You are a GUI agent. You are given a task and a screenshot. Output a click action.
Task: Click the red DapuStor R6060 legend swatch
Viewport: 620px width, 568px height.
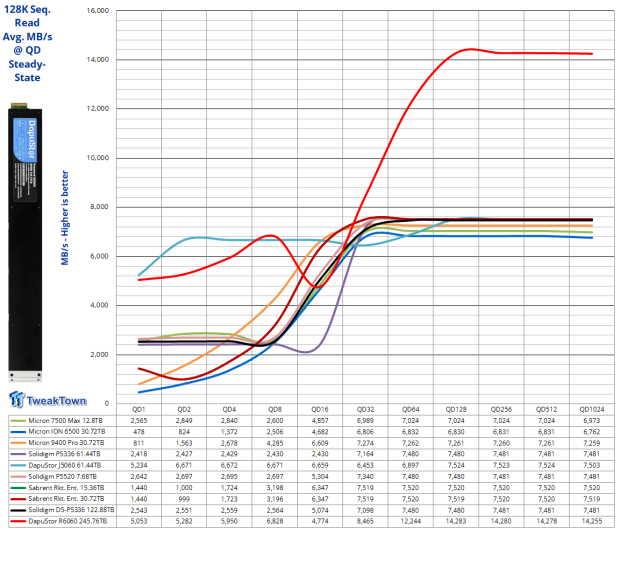[18, 521]
